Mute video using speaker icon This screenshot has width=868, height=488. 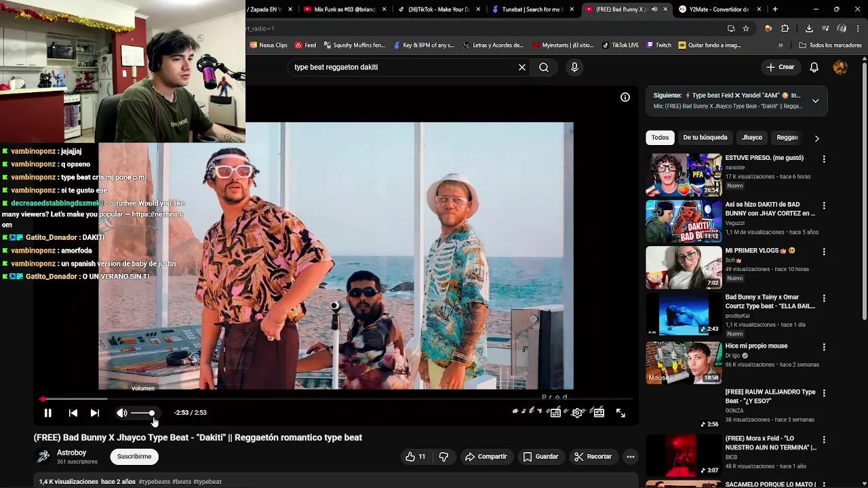click(x=122, y=413)
